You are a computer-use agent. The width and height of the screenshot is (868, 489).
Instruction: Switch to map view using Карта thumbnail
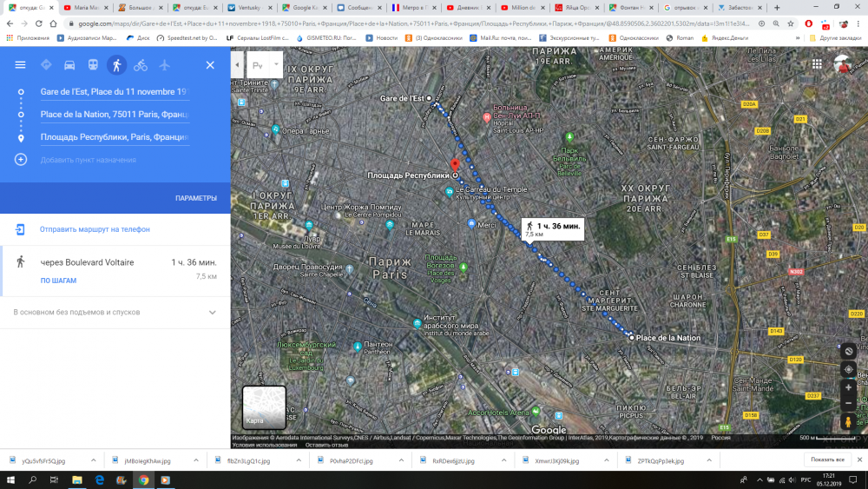tap(264, 407)
